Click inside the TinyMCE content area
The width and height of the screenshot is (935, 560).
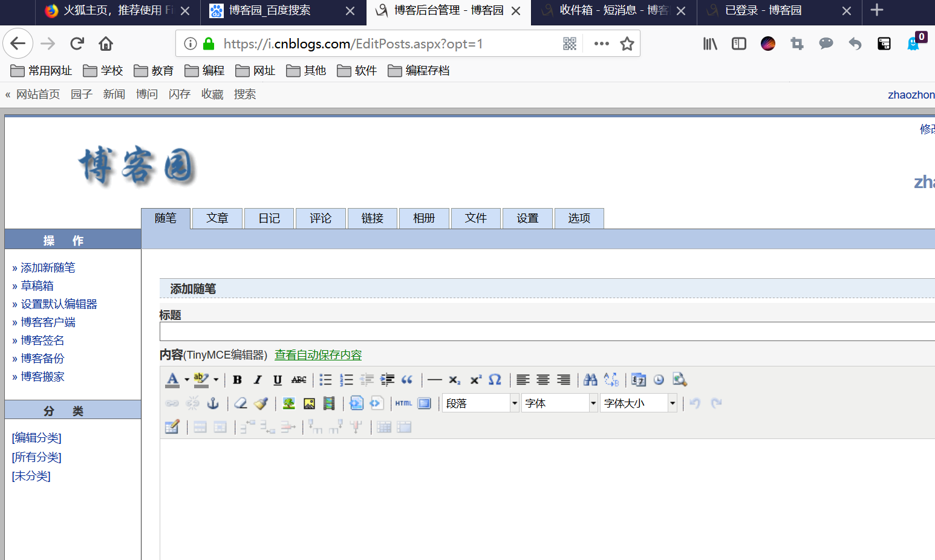click(547, 499)
